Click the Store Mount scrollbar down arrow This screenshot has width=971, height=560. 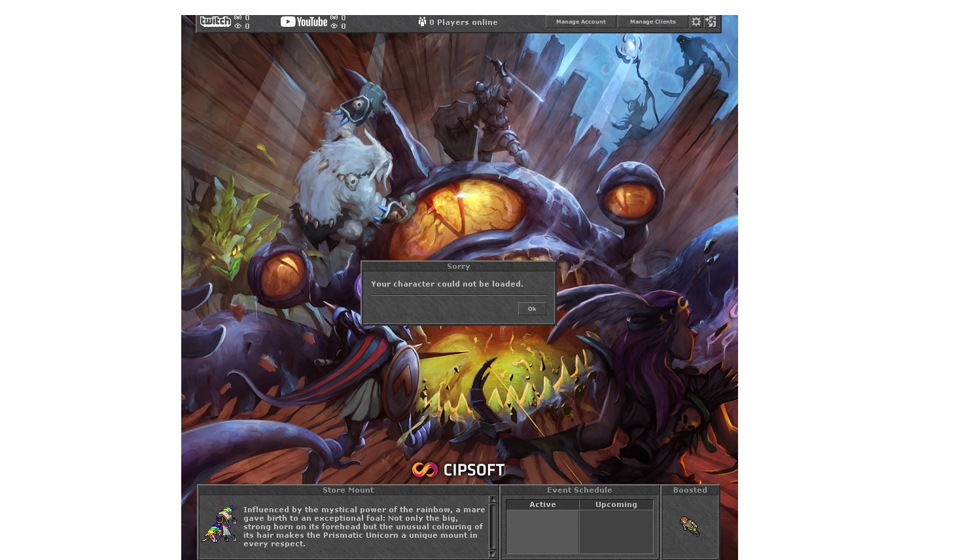point(493,553)
